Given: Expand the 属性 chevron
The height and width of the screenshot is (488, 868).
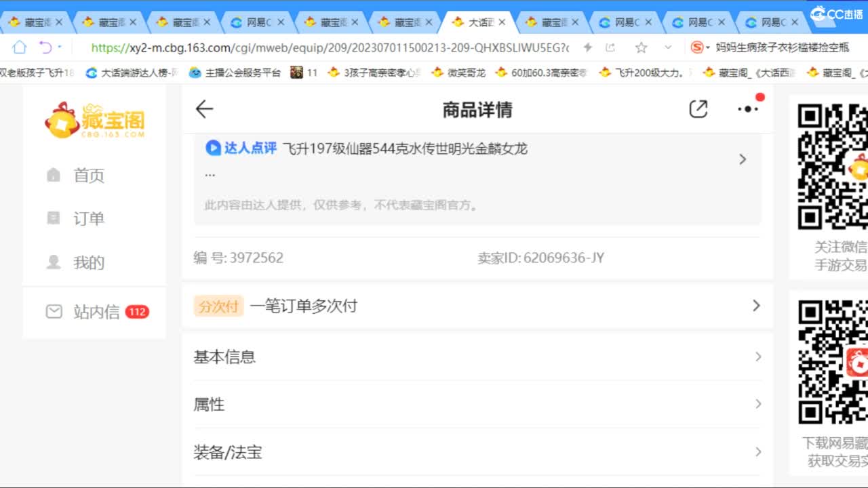Looking at the screenshot, I should (x=758, y=404).
